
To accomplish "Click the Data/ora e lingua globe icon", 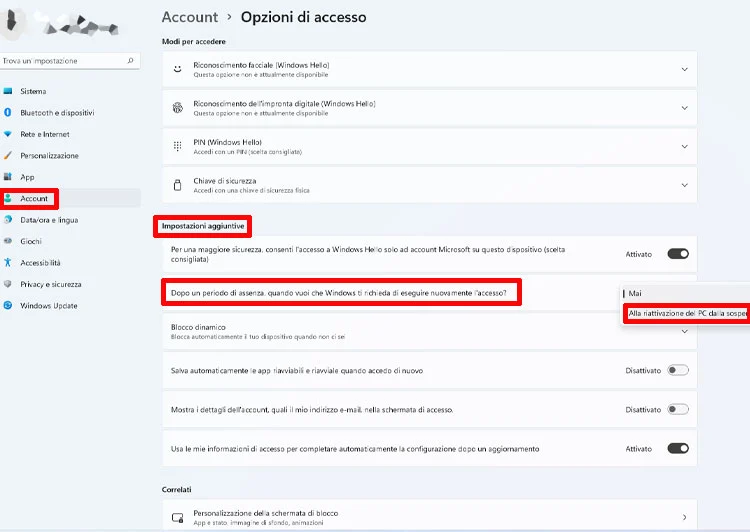I will point(8,220).
